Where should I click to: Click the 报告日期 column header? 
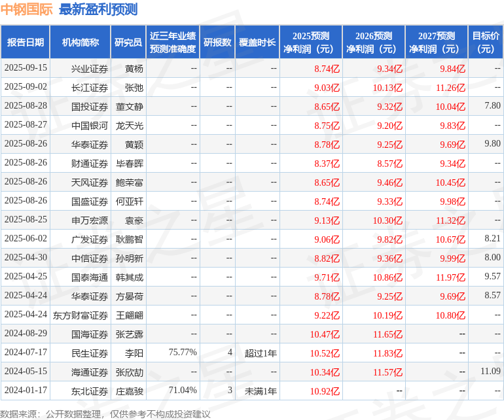click(26, 42)
